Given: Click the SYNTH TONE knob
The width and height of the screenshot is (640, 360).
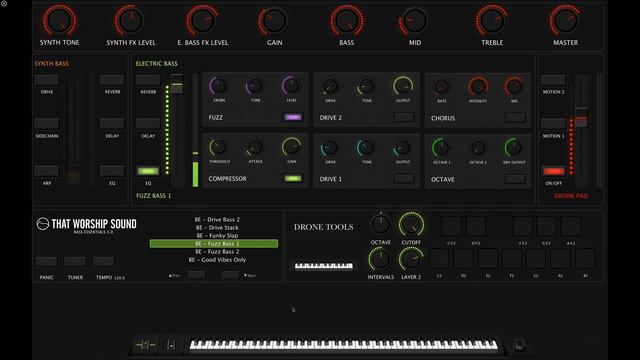Looking at the screenshot, I should (60, 20).
